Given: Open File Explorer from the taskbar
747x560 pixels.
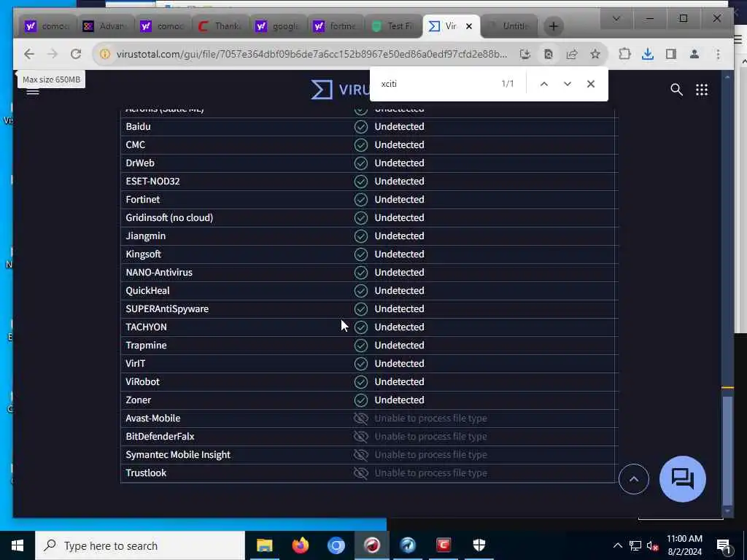Looking at the screenshot, I should pos(264,545).
